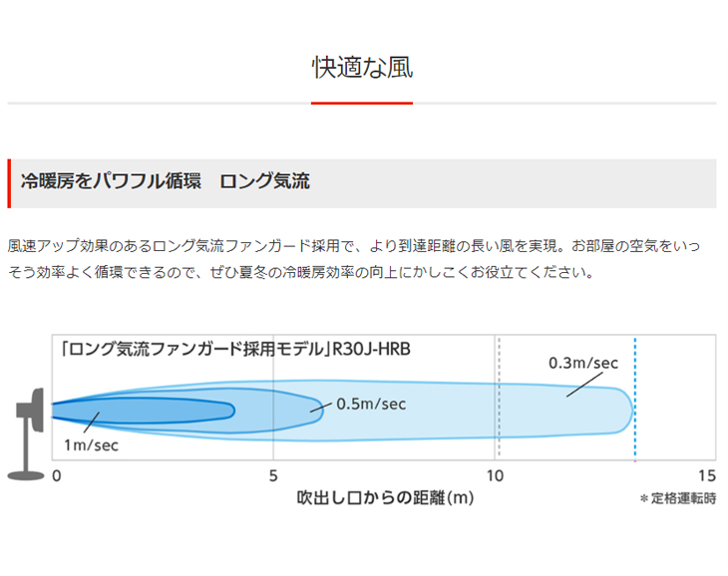Click the 0 mark on the distance axis
This screenshot has width=728, height=576.
tap(57, 475)
